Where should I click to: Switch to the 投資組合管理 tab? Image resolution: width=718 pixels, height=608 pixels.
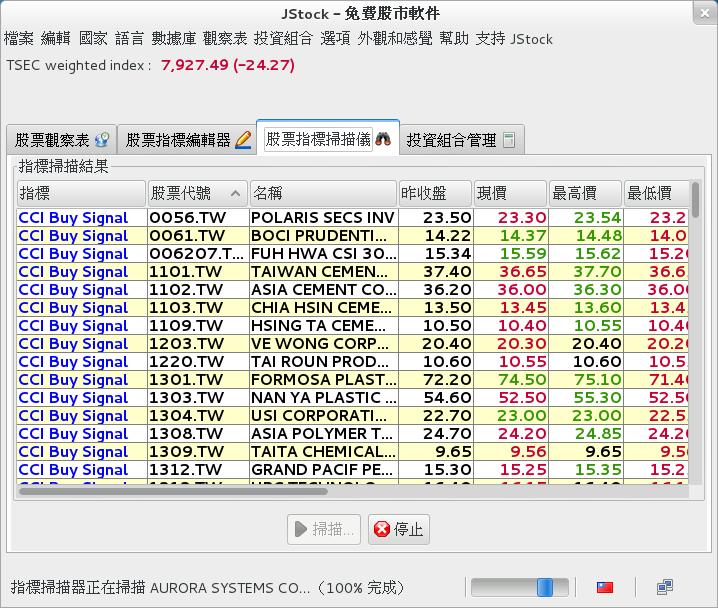462,140
